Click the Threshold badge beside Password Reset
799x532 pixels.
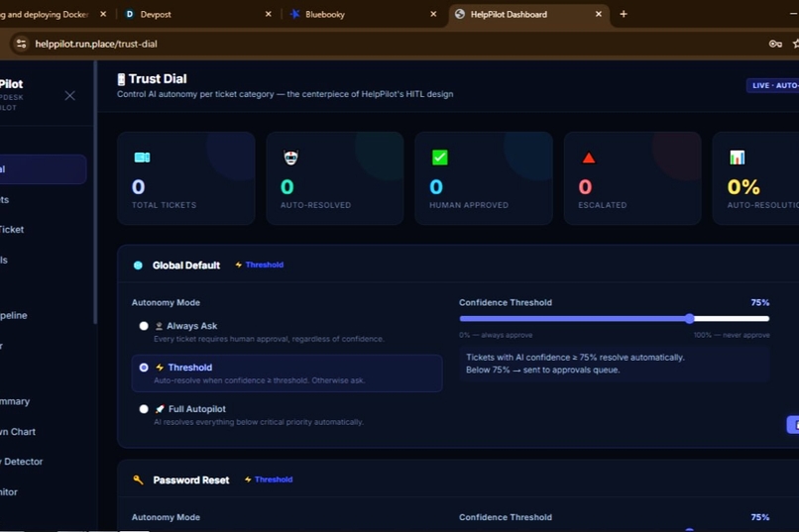[x=269, y=479]
